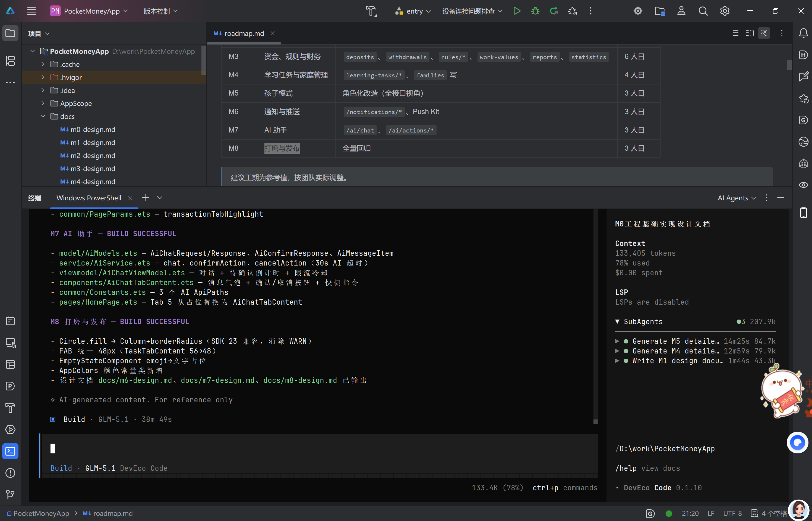Open m0-design.md in the project tree

(88, 130)
